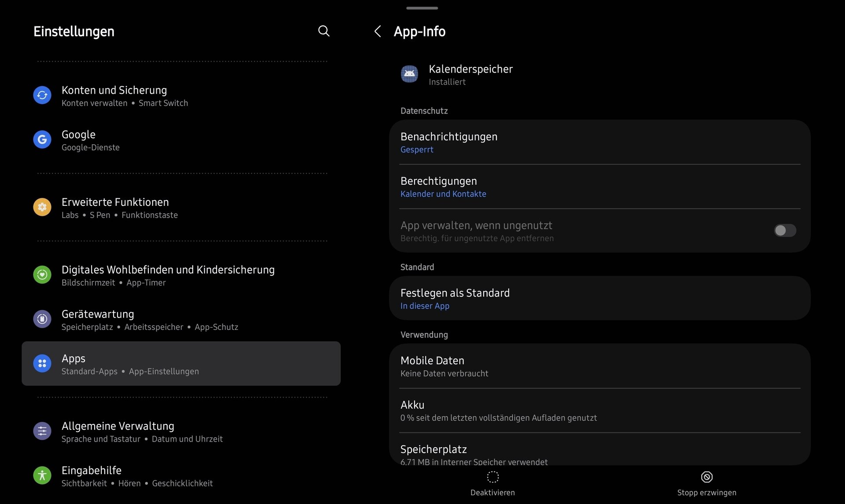
Task: Tap the Konten und Sicherung sync icon
Action: [42, 95]
